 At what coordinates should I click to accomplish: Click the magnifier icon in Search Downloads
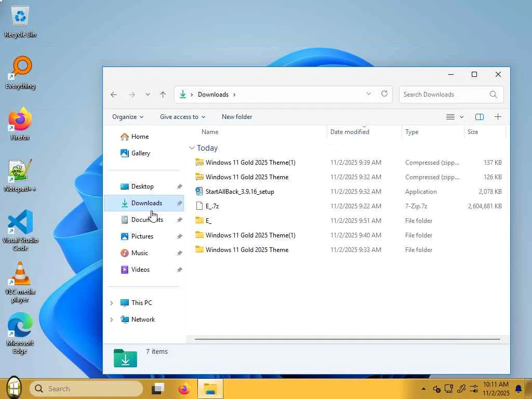[494, 95]
